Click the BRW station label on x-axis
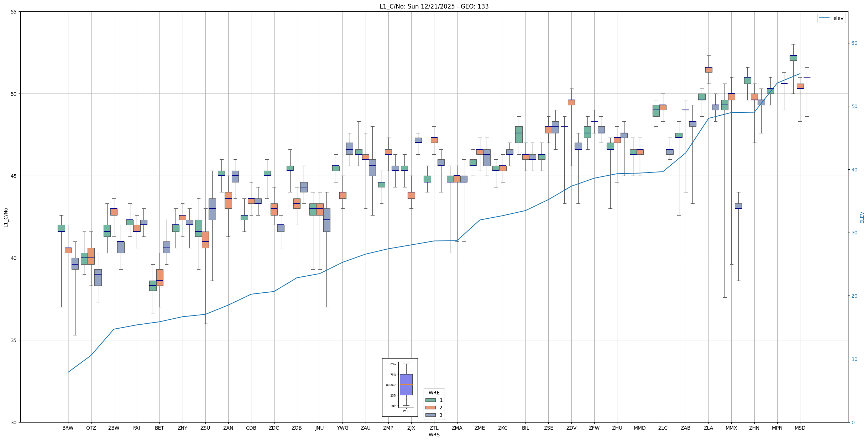This screenshot has height=441, width=868. [68, 428]
